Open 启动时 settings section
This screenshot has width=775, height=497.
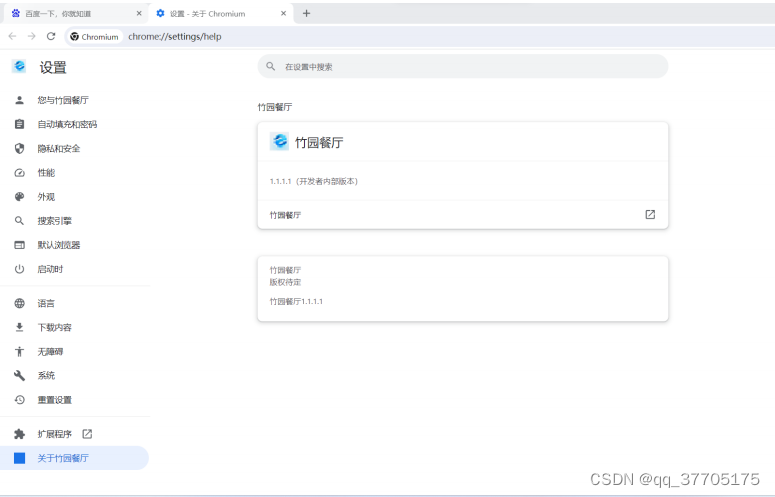(74, 269)
